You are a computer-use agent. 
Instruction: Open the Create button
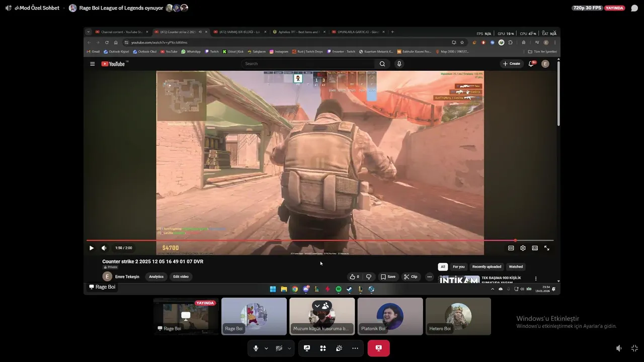(x=512, y=64)
